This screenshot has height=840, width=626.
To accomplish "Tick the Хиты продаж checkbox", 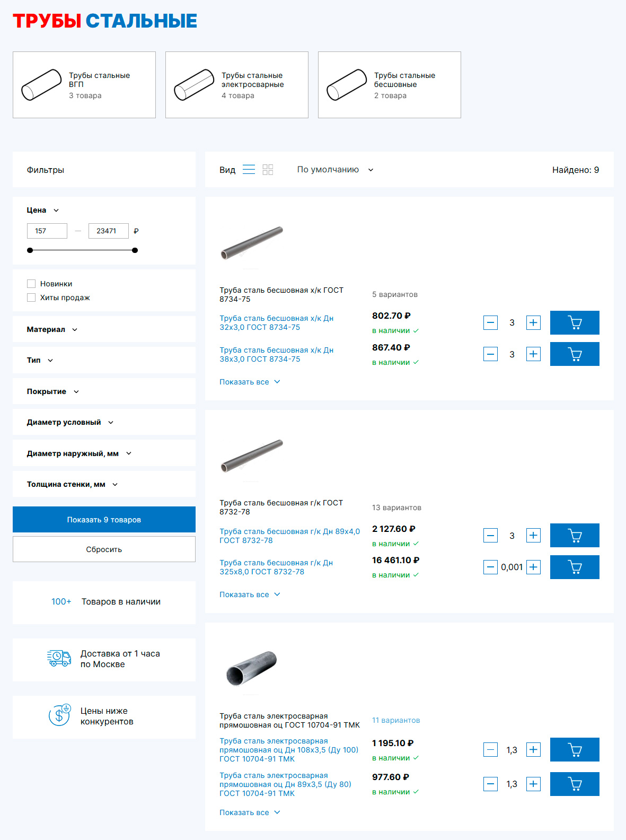I will [31, 297].
